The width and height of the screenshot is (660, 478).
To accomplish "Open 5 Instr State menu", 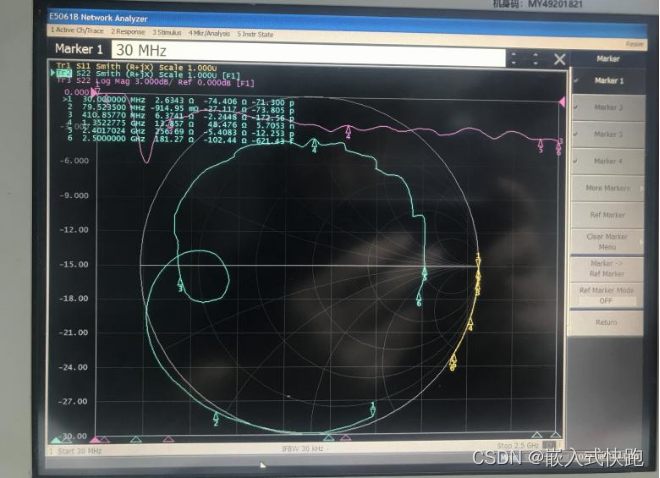I will [255, 34].
